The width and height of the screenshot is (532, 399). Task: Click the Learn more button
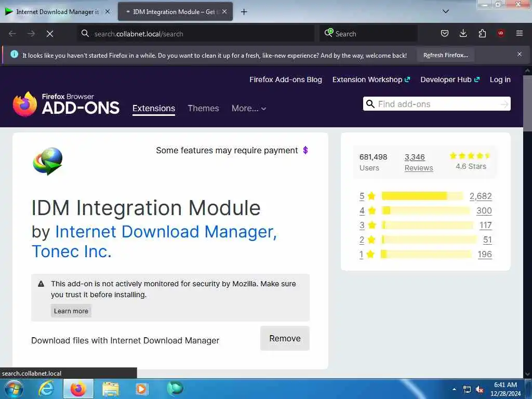[x=71, y=311]
